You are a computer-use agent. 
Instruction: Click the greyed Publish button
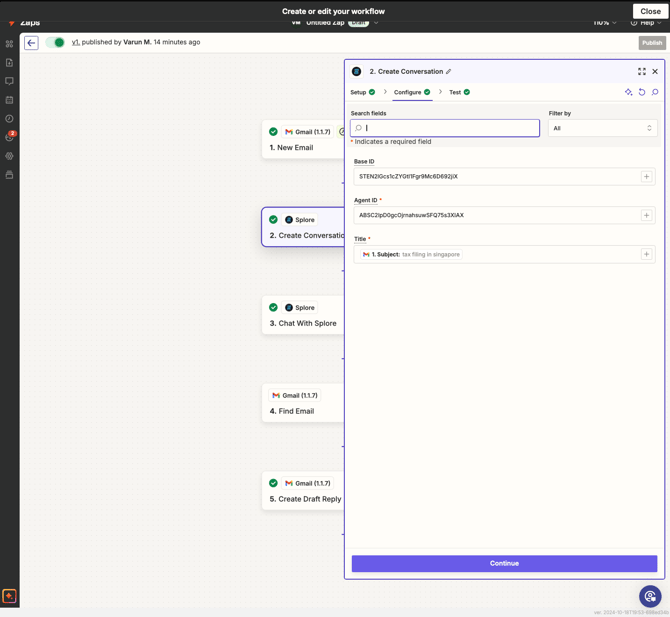click(x=652, y=43)
